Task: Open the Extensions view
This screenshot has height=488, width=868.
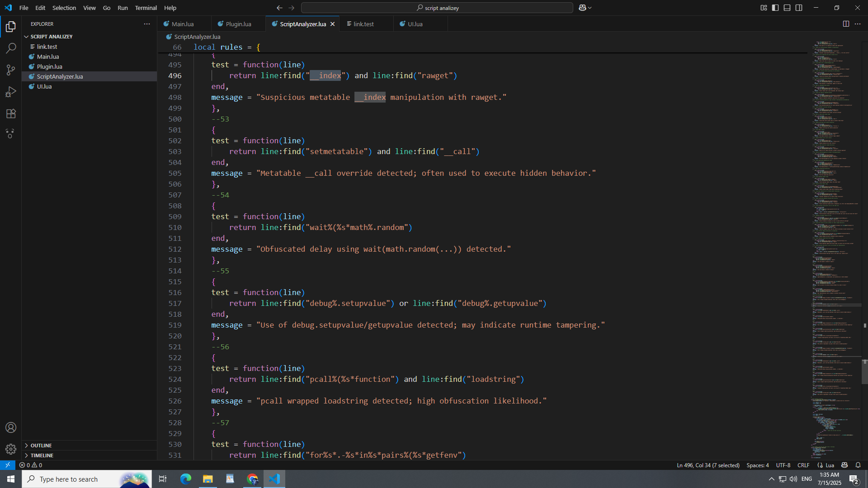Action: click(11, 113)
